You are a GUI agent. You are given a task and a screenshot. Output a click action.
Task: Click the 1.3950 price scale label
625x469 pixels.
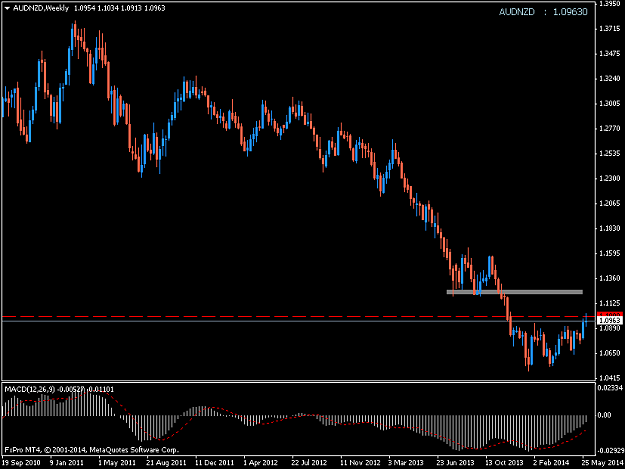click(x=610, y=4)
